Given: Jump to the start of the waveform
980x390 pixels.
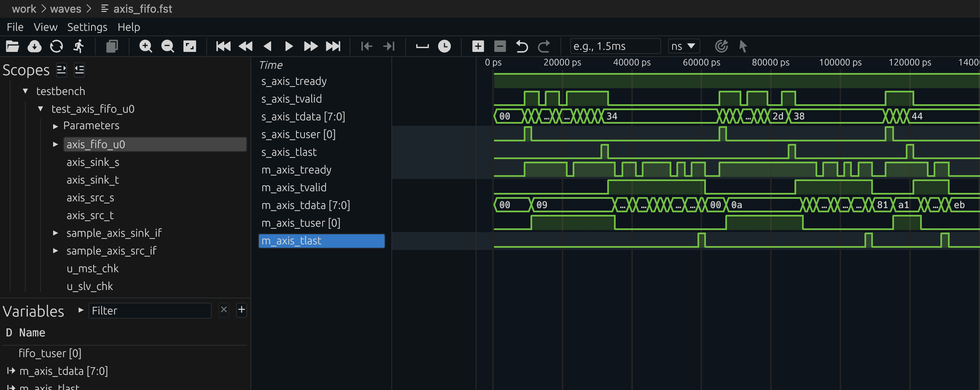Looking at the screenshot, I should click(x=223, y=46).
